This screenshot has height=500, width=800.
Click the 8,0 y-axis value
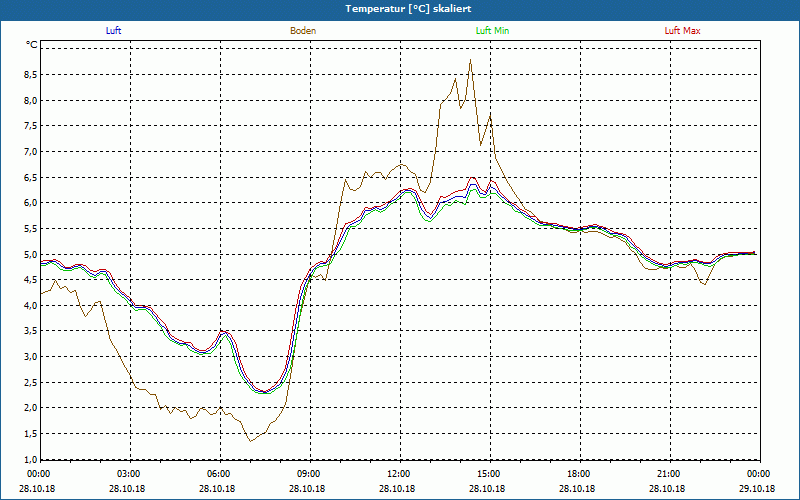pyautogui.click(x=31, y=101)
